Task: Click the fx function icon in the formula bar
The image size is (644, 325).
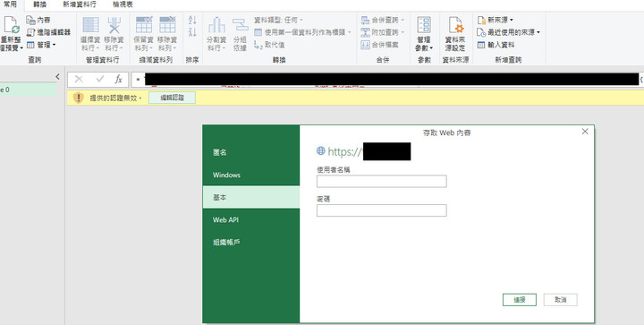Action: click(x=119, y=80)
